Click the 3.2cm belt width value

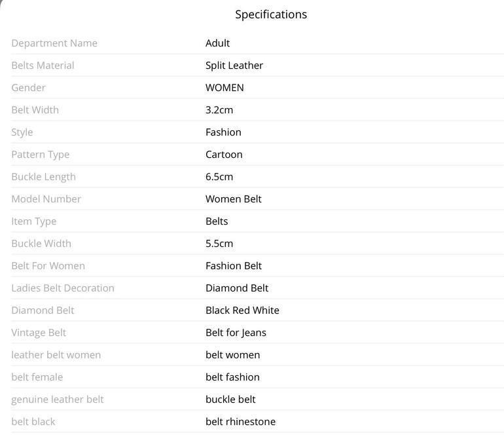pos(219,110)
